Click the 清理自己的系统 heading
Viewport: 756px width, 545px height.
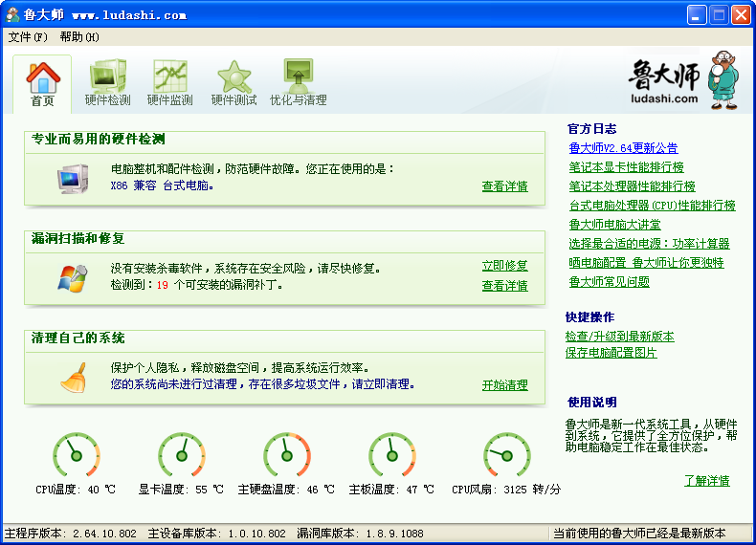pos(78,338)
